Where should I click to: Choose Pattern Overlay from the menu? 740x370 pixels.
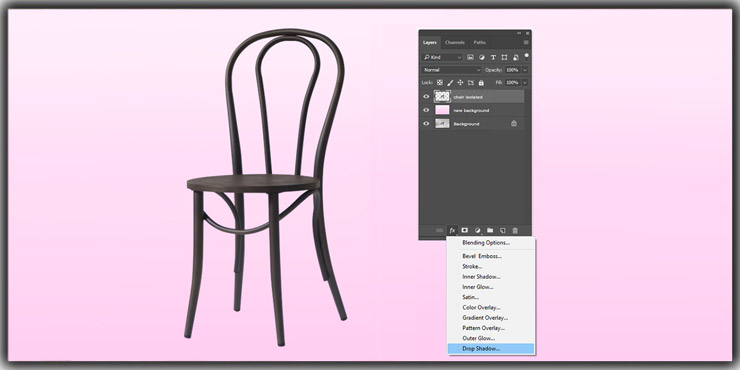click(x=491, y=328)
